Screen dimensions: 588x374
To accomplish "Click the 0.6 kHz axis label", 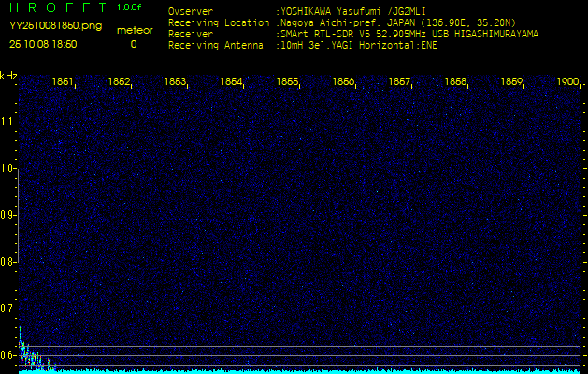I will [7, 355].
